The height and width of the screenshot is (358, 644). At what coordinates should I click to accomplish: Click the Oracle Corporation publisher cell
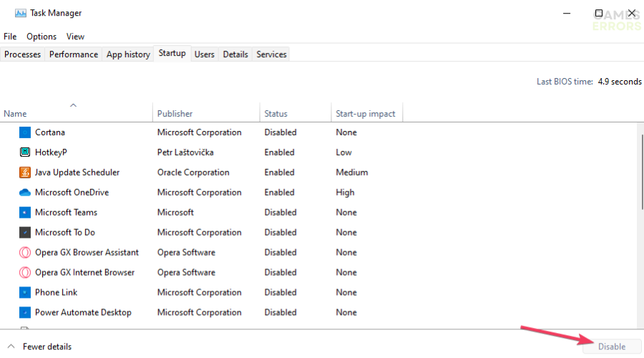[x=193, y=173]
